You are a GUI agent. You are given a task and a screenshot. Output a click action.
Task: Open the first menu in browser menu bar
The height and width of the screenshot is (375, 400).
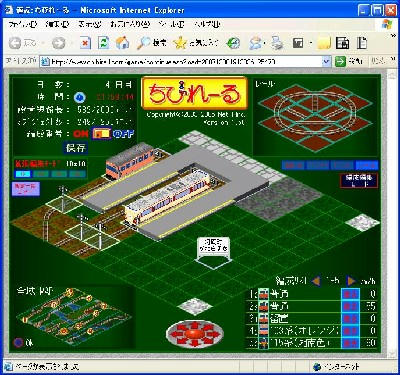coord(22,24)
